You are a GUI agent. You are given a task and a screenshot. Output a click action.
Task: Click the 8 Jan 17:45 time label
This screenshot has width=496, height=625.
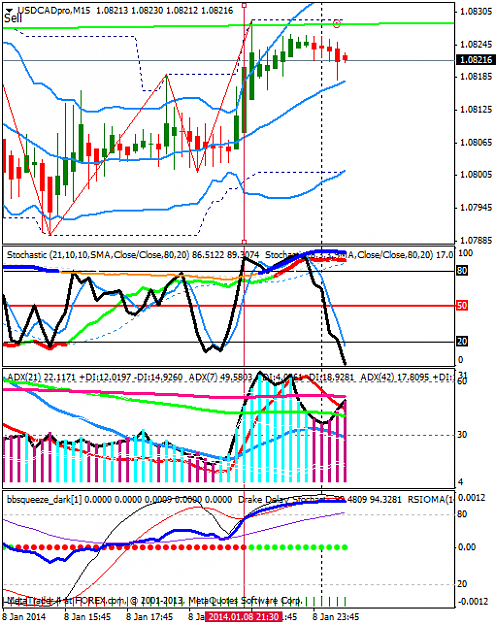(149, 617)
